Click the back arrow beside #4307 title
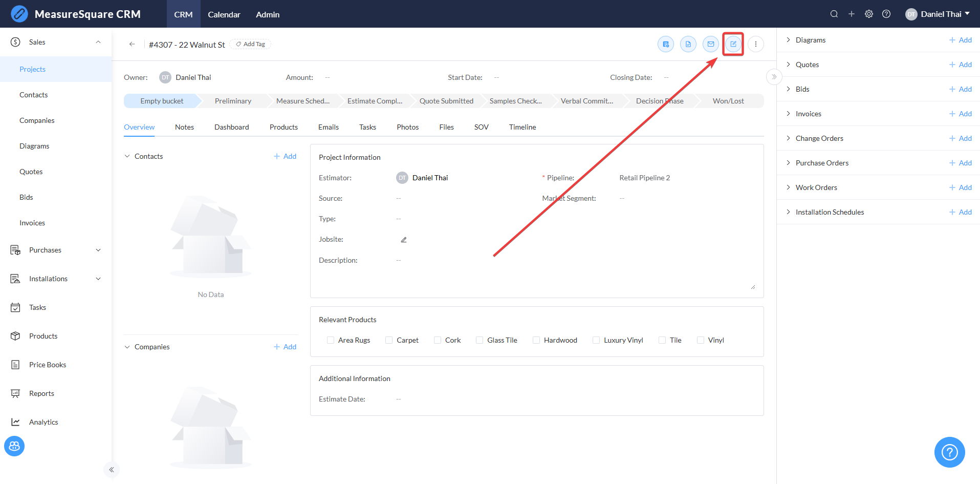 132,44
